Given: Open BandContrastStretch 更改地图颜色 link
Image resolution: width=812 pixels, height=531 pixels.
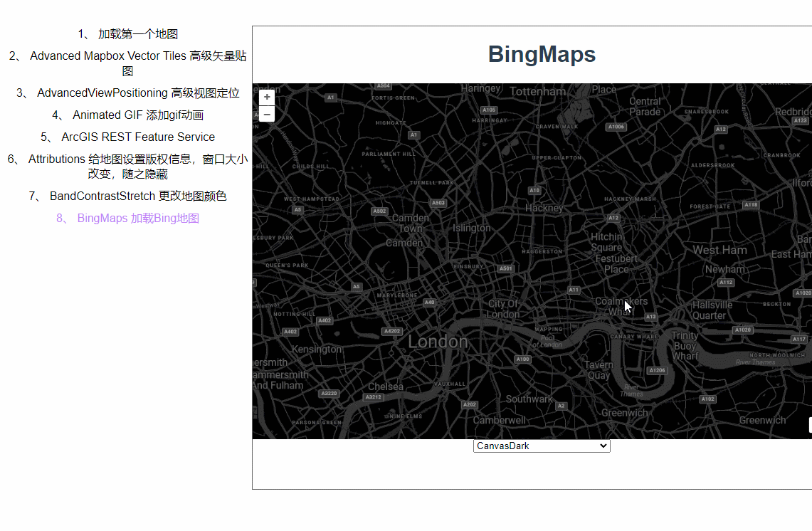Looking at the screenshot, I should (x=128, y=196).
